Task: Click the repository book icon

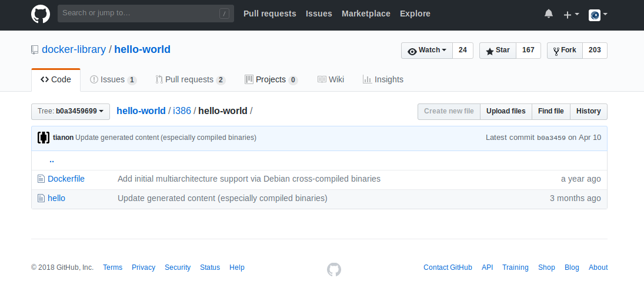Action: tap(35, 50)
